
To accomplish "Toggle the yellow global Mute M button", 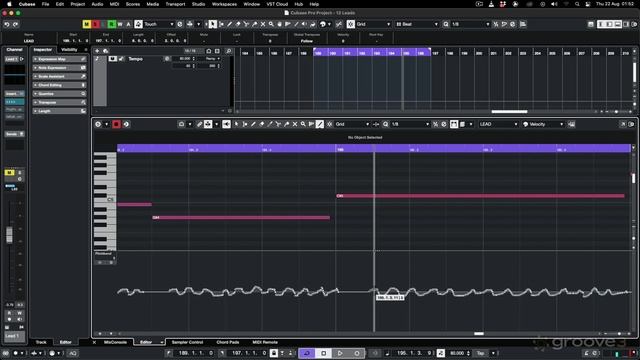I will click(x=87, y=24).
